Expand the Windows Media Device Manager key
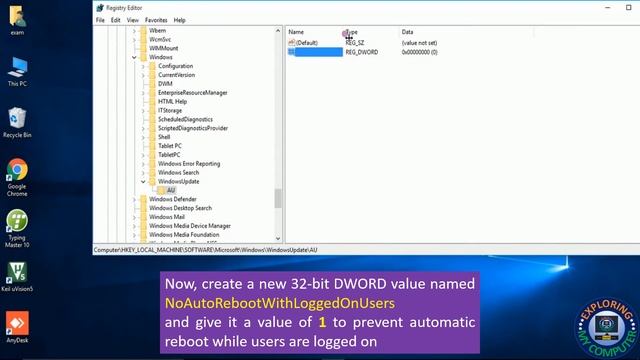 134,226
